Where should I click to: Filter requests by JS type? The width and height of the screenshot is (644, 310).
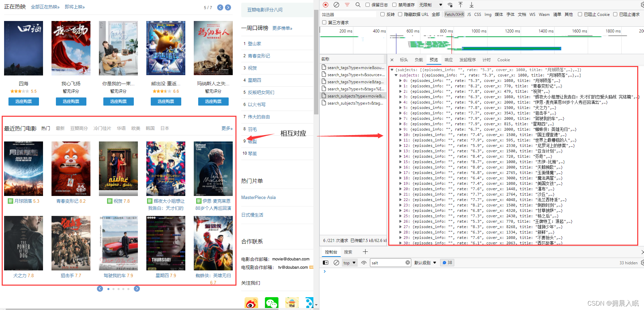click(469, 14)
